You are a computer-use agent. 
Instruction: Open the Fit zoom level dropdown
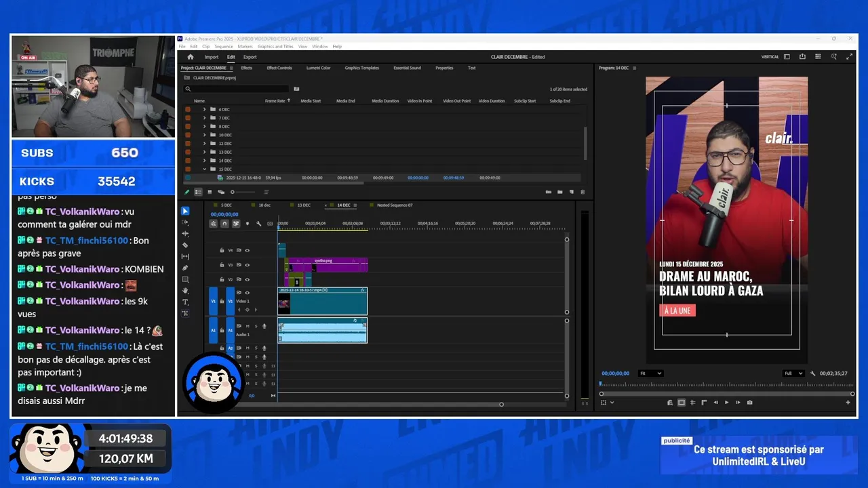(x=650, y=373)
